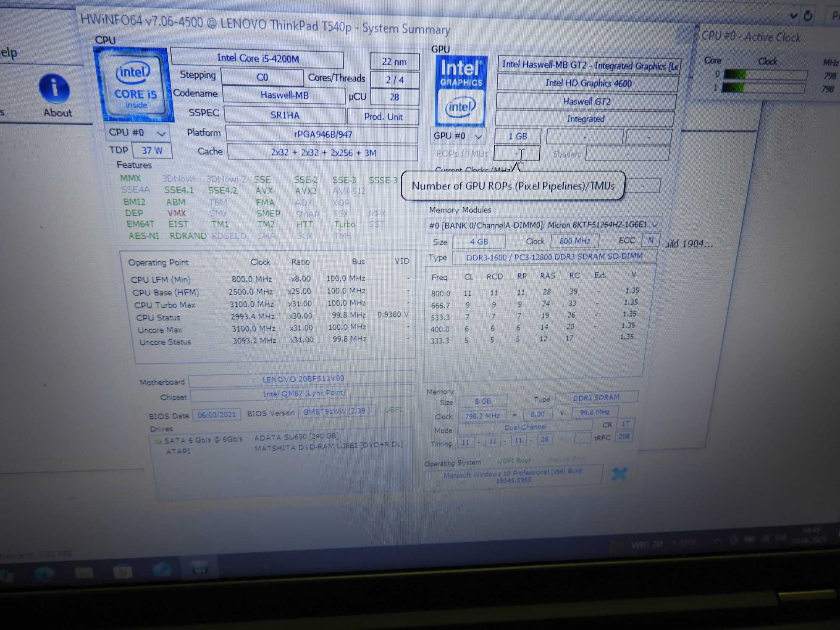
Task: Click the Integrated GPU bus field
Action: click(x=585, y=119)
